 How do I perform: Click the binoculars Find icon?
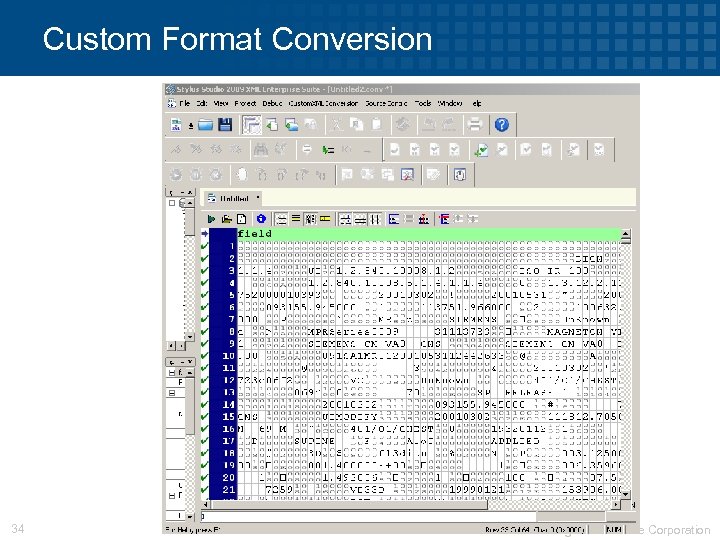(x=261, y=150)
